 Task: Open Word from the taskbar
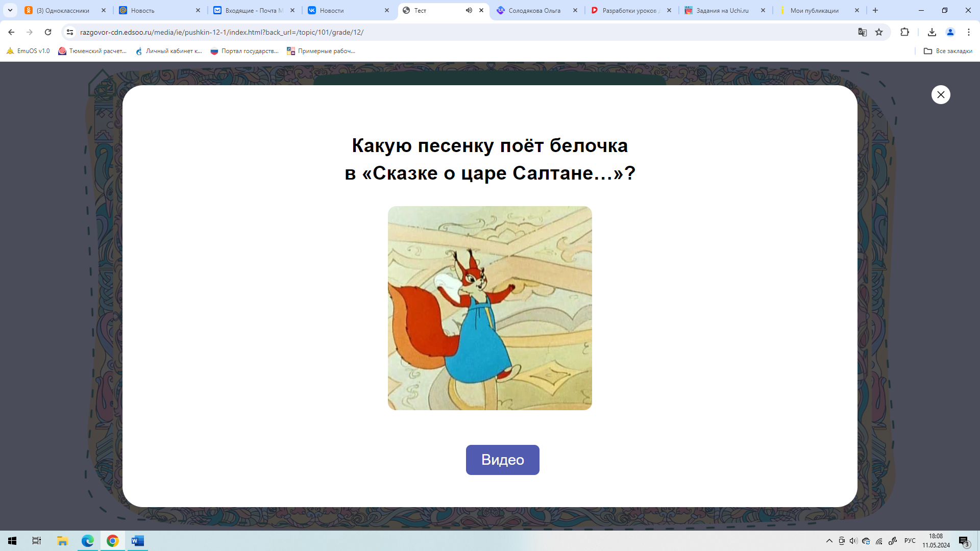[138, 541]
